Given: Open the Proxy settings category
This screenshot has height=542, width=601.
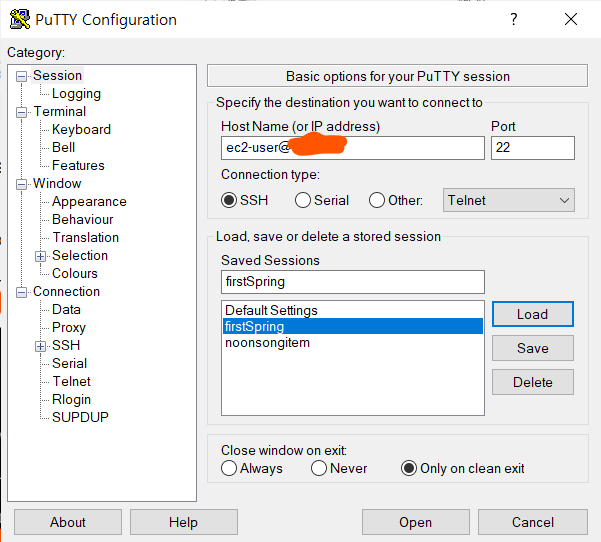Looking at the screenshot, I should 69,328.
